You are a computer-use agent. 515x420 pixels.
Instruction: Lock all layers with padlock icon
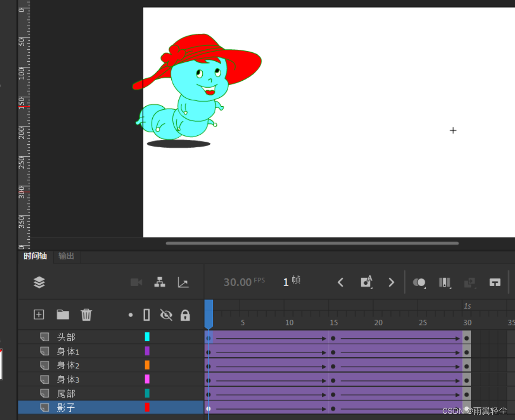185,315
